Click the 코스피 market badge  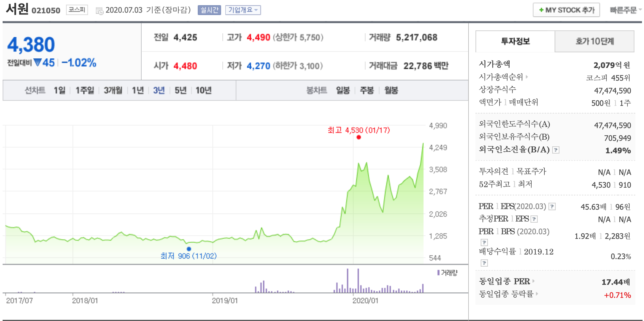pyautogui.click(x=77, y=10)
